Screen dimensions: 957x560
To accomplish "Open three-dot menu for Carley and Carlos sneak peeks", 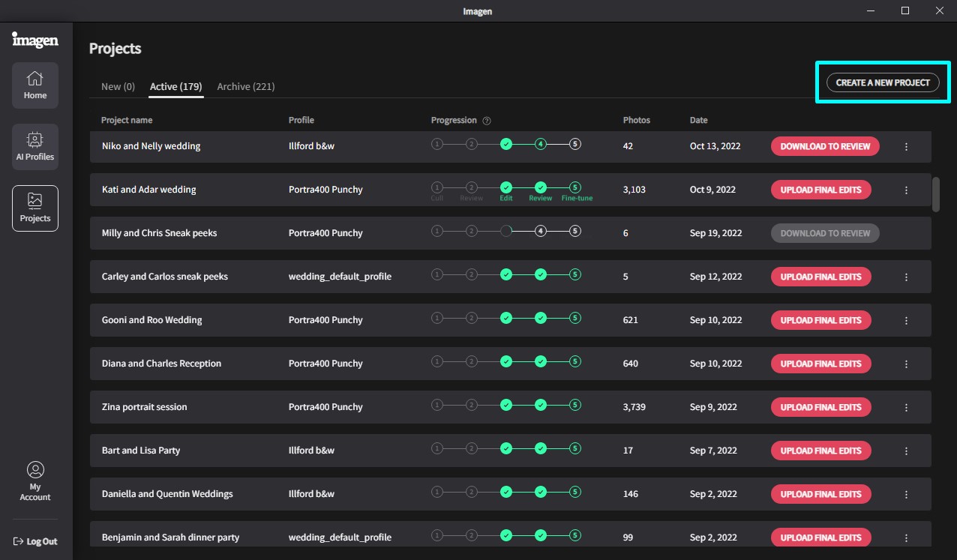I will 906,277.
